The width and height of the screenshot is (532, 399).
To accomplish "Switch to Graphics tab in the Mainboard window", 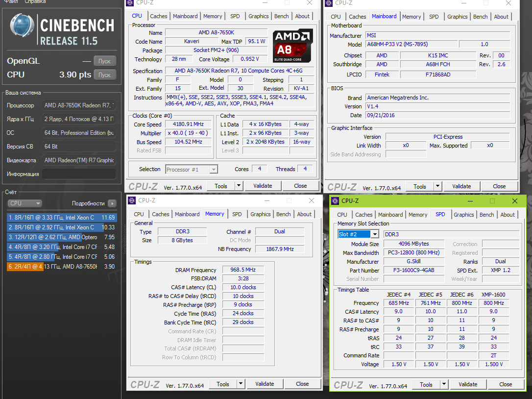I will pyautogui.click(x=458, y=17).
